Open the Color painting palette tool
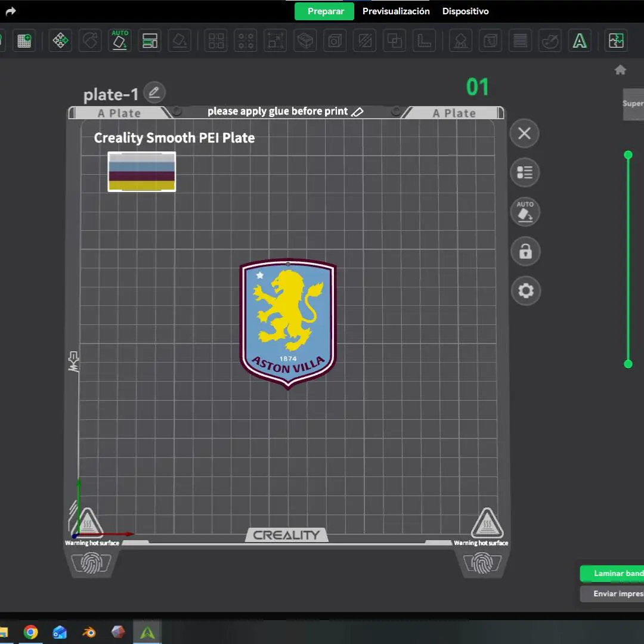Screen dimensions: 644x644 [550, 41]
